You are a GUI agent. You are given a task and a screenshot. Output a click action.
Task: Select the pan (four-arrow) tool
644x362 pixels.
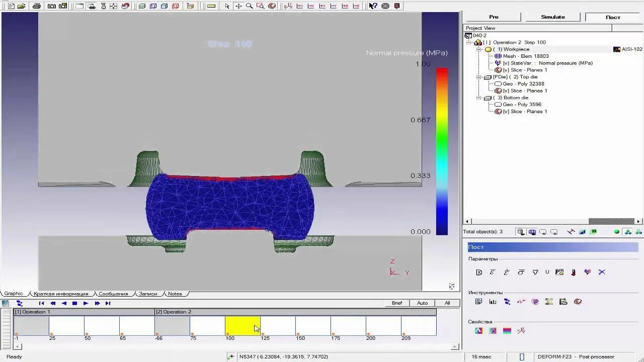point(238,6)
